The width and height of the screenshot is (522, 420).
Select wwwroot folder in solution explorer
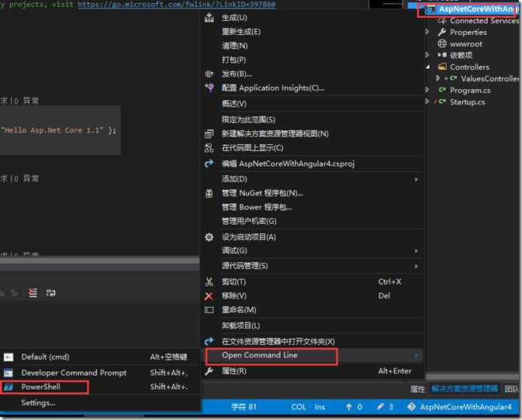click(x=466, y=44)
